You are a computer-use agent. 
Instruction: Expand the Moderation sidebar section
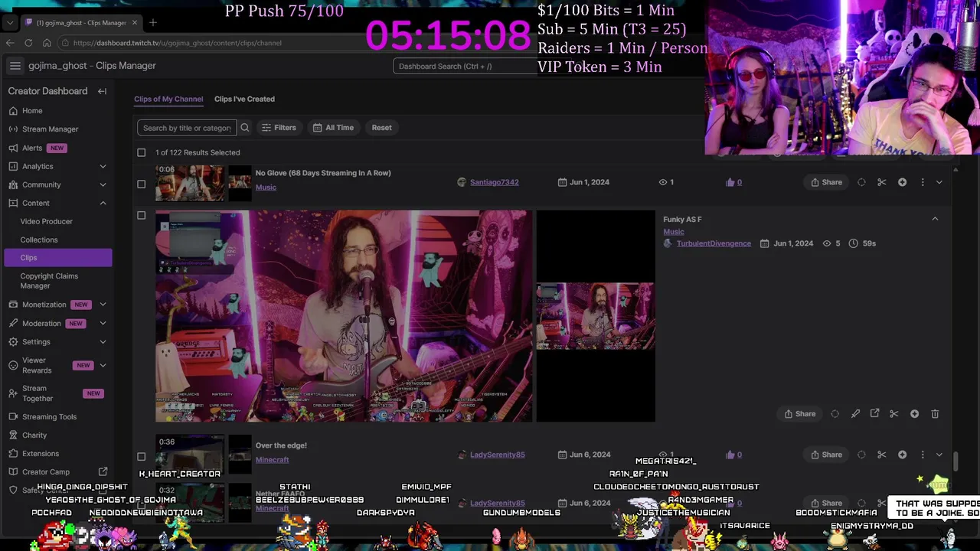(103, 323)
